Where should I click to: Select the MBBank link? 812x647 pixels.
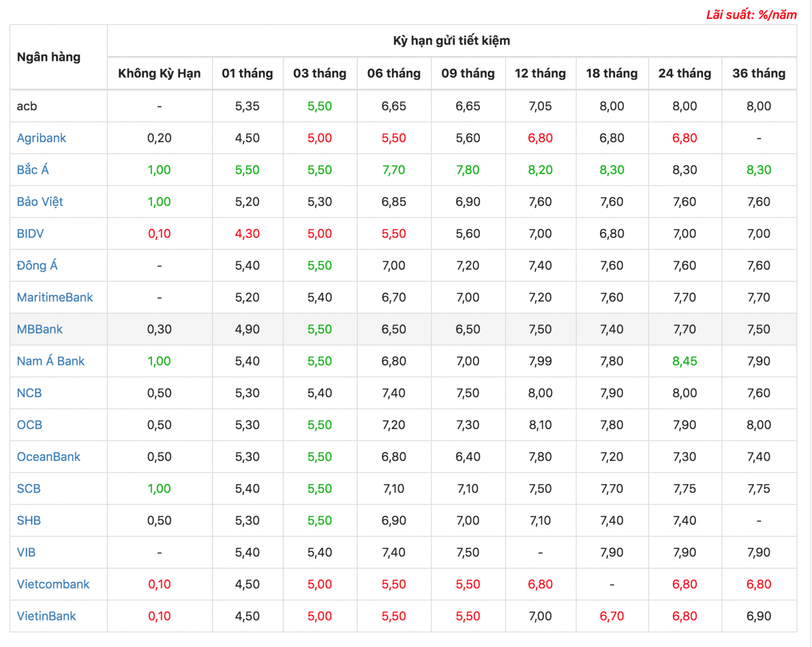click(40, 329)
